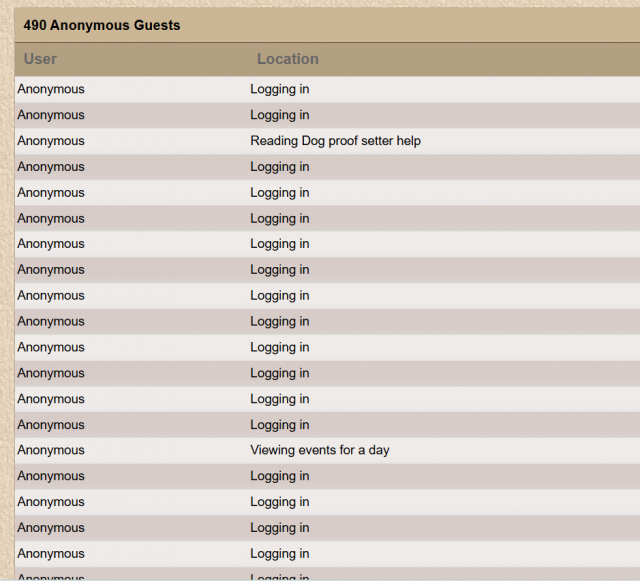
Task: Click Logging in just above Viewing events row
Action: point(280,425)
